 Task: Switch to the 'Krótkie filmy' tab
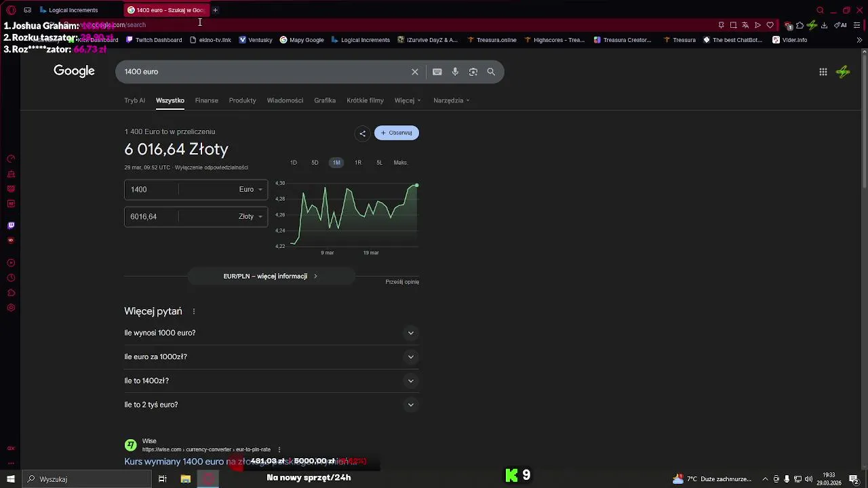[x=365, y=100]
